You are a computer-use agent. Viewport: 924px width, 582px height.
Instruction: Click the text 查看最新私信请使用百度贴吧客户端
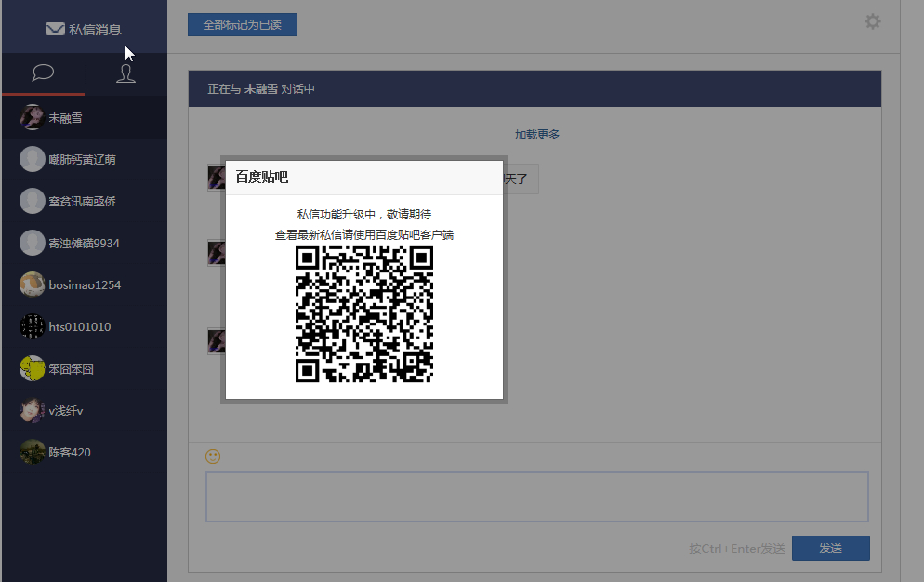[x=364, y=234]
